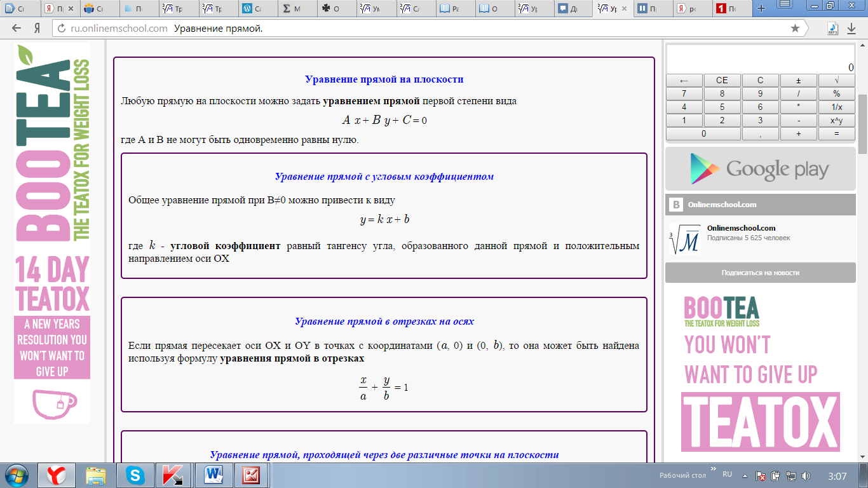Click the RU language indicator
The image size is (868, 488).
click(x=728, y=475)
